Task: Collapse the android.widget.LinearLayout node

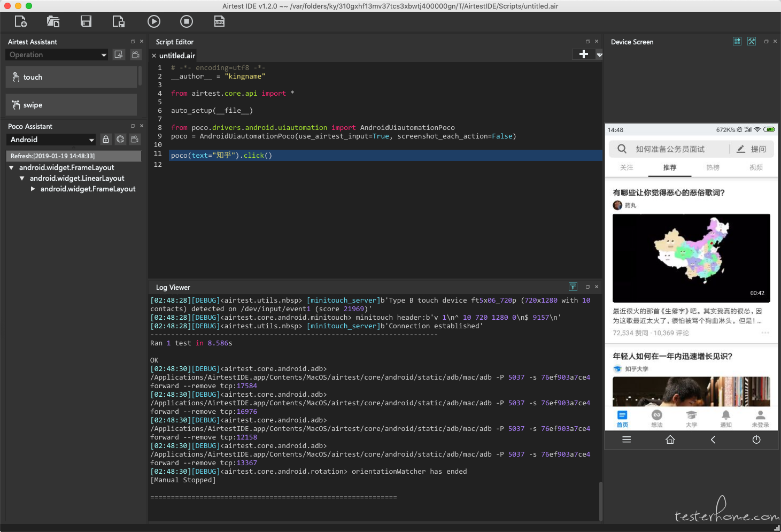Action: pyautogui.click(x=22, y=178)
